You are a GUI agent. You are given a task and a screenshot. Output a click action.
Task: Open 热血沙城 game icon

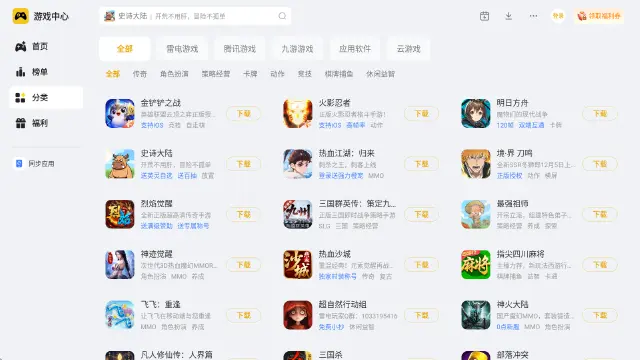tap(298, 264)
